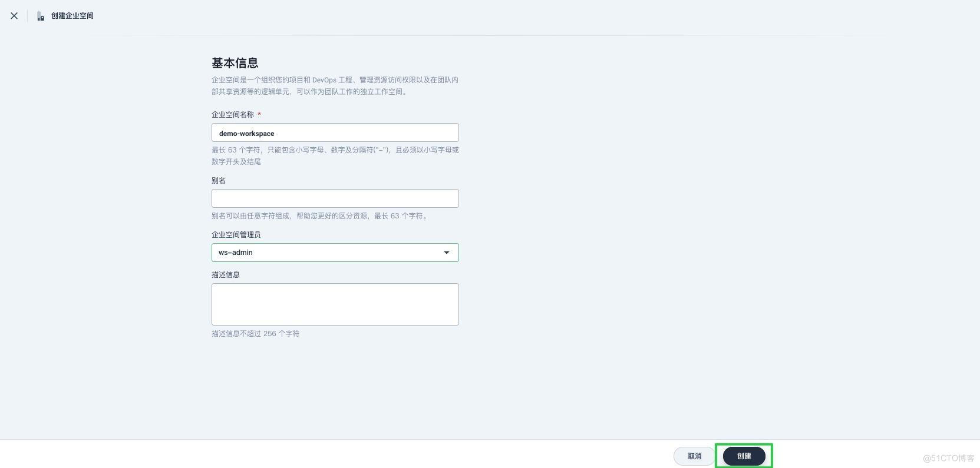Click the 别名 alias input field
Screen dimensions: 980x468
(x=335, y=198)
